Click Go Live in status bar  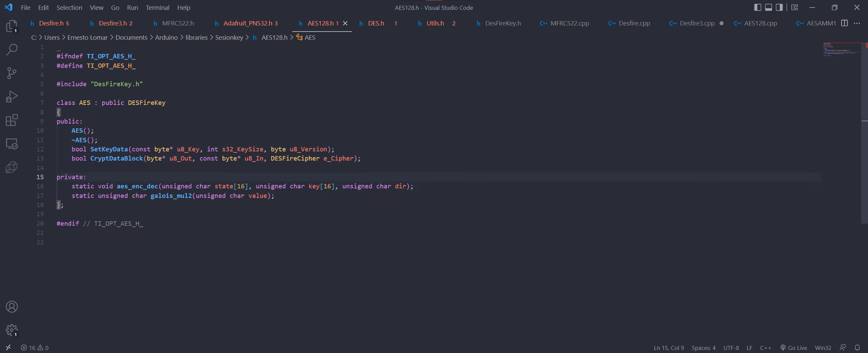[793, 348]
